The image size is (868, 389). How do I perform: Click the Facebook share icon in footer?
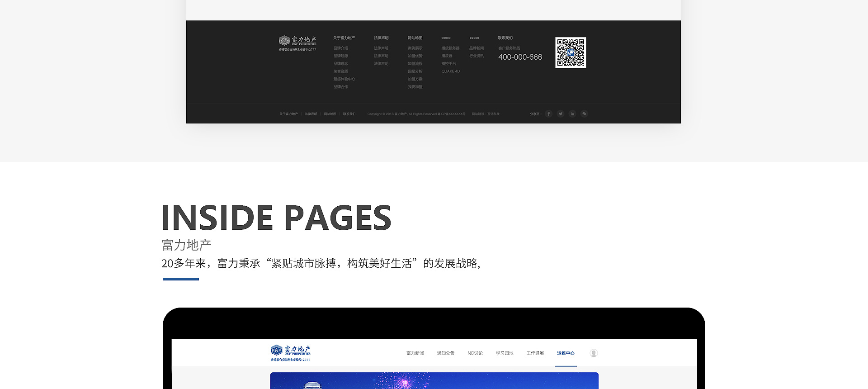[x=548, y=114]
